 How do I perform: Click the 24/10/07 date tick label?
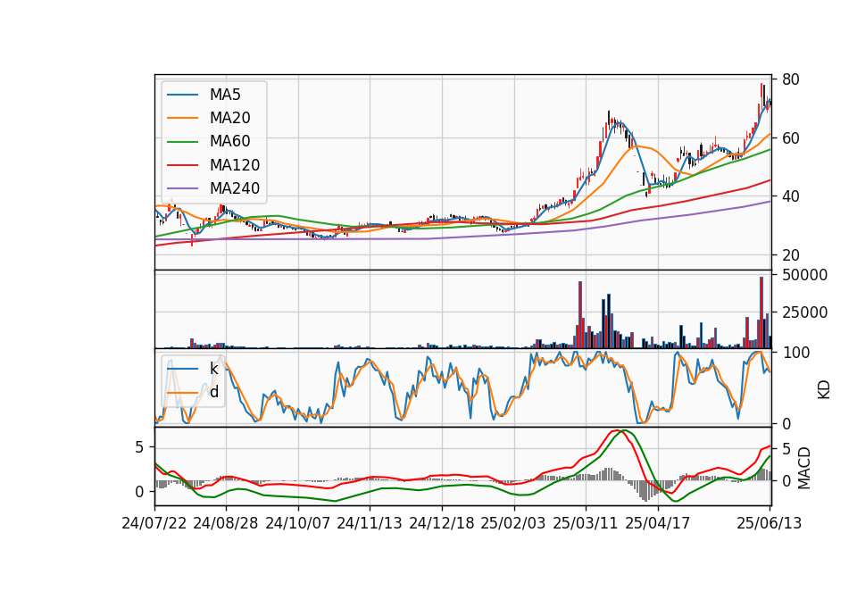point(298,523)
